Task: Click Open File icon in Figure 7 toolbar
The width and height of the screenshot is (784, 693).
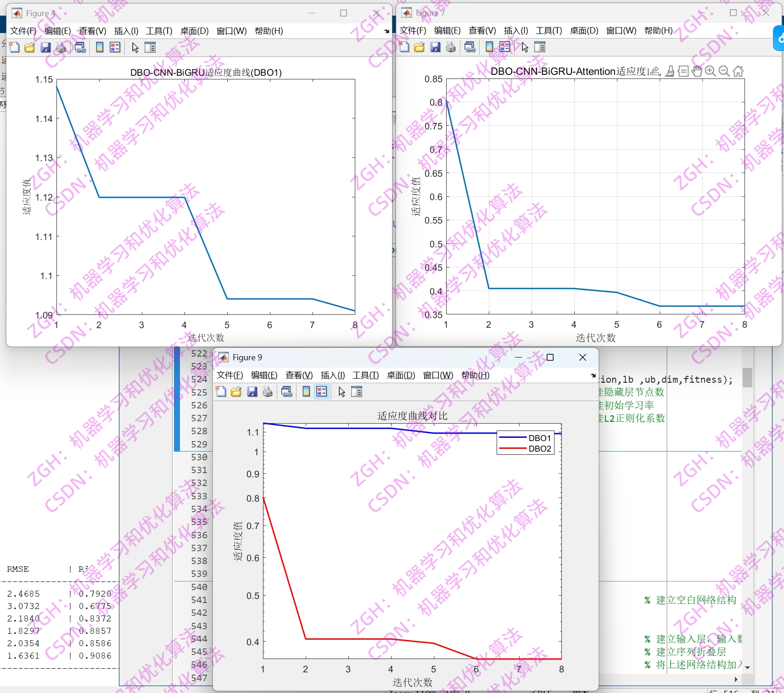Action: tap(420, 47)
